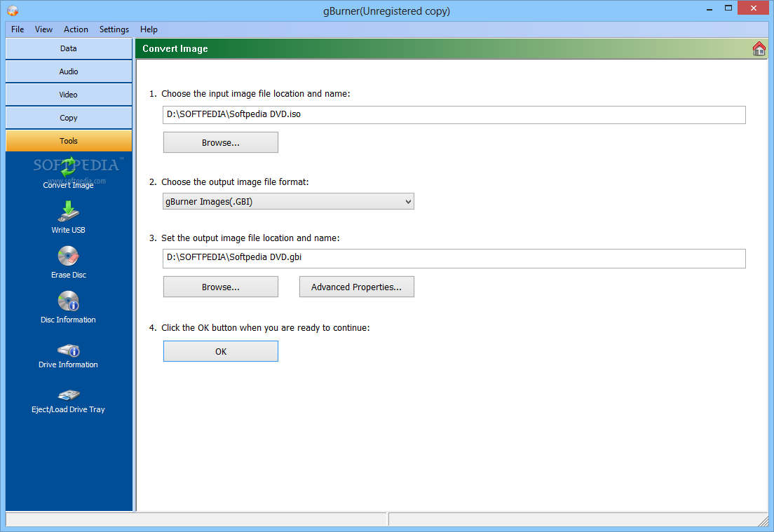Launch the Erase Disc tool icon
This screenshot has height=532, width=774.
click(x=69, y=256)
